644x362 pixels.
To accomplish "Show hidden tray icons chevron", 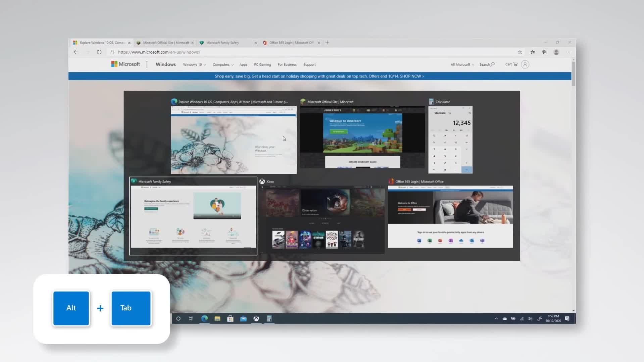I will click(x=496, y=318).
